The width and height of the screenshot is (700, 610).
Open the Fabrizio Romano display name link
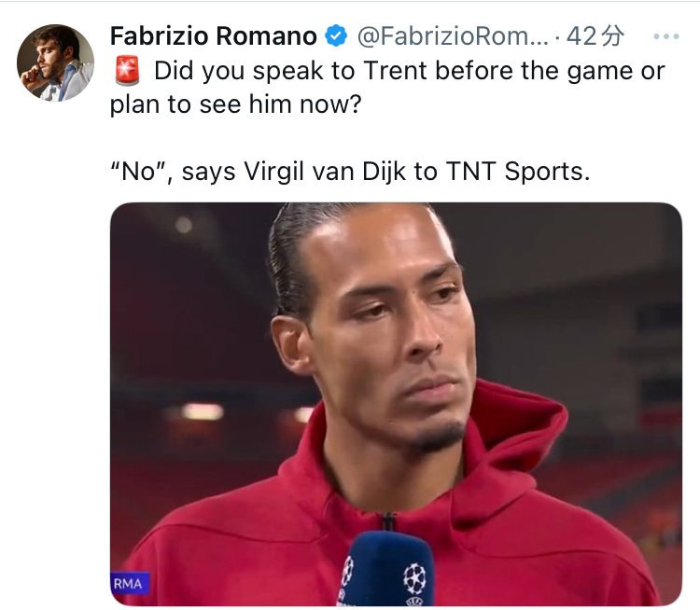pyautogui.click(x=214, y=36)
